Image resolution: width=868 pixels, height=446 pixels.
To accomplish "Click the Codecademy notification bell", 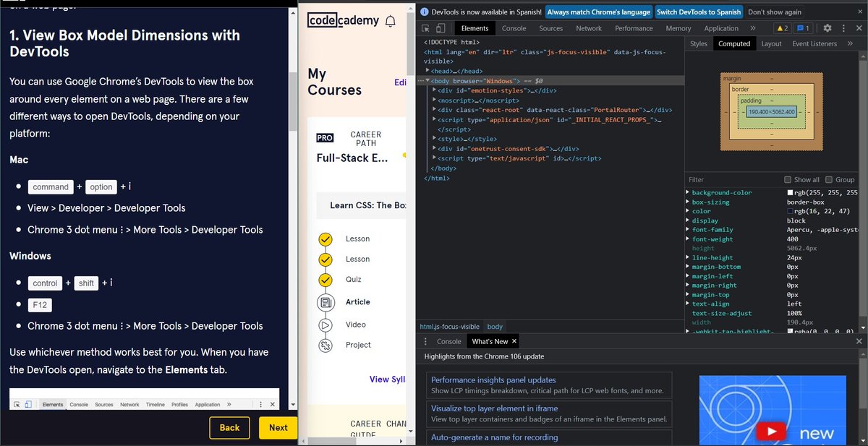I will (x=391, y=21).
